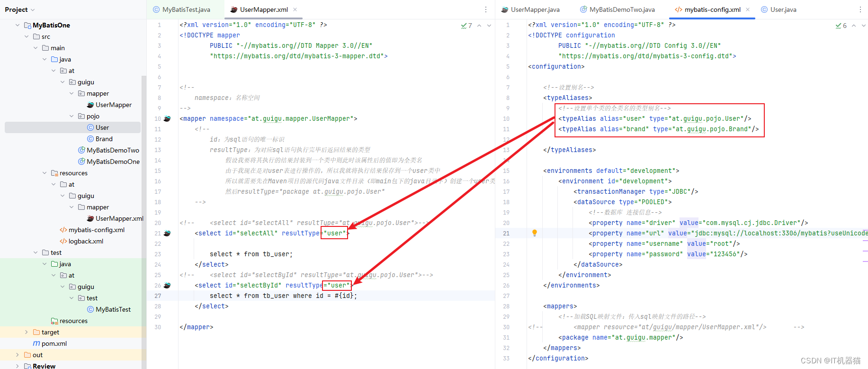Viewport: 868px width, 369px height.
Task: Open left editor tab options menu
Action: coord(485,9)
